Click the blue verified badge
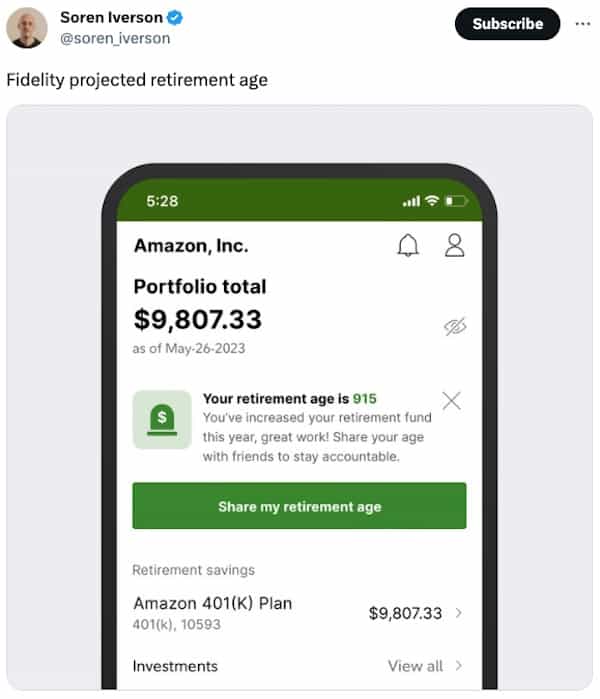This screenshot has height=699, width=600. (x=174, y=18)
